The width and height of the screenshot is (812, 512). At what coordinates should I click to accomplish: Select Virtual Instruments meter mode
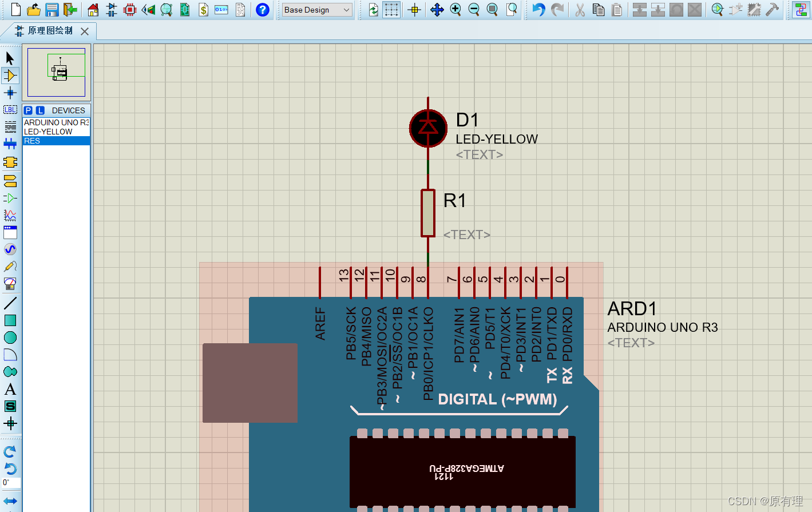pos(10,284)
